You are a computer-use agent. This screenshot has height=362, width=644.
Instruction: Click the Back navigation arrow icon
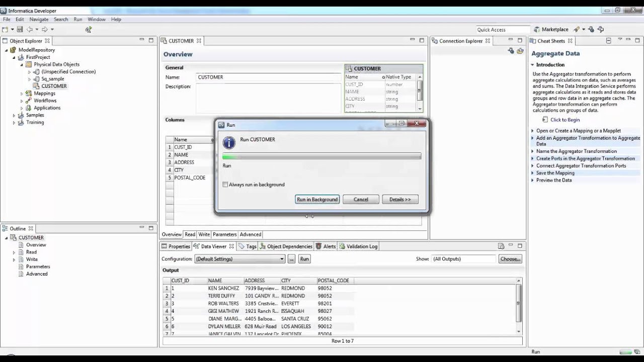pos(30,30)
